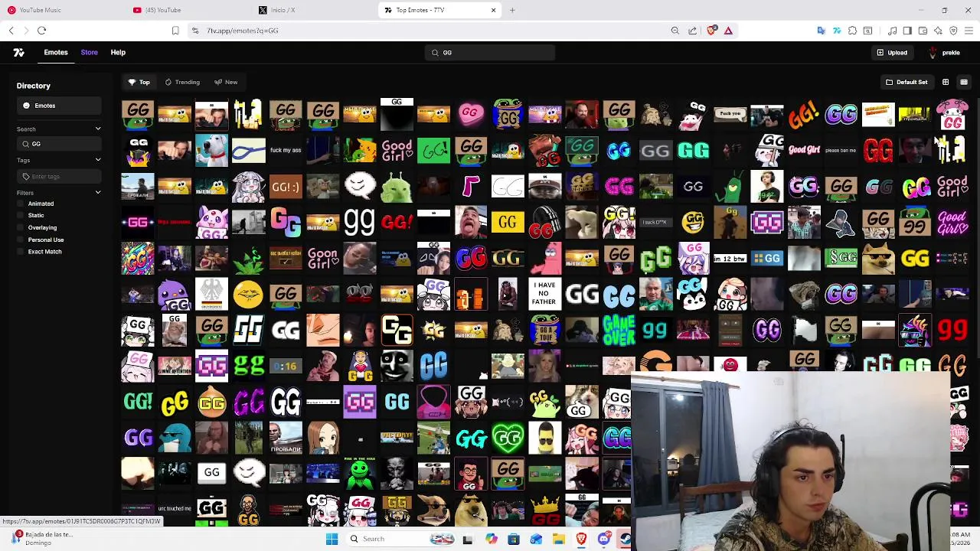
Task: Open Brave Shields lion icon
Action: pos(712,31)
